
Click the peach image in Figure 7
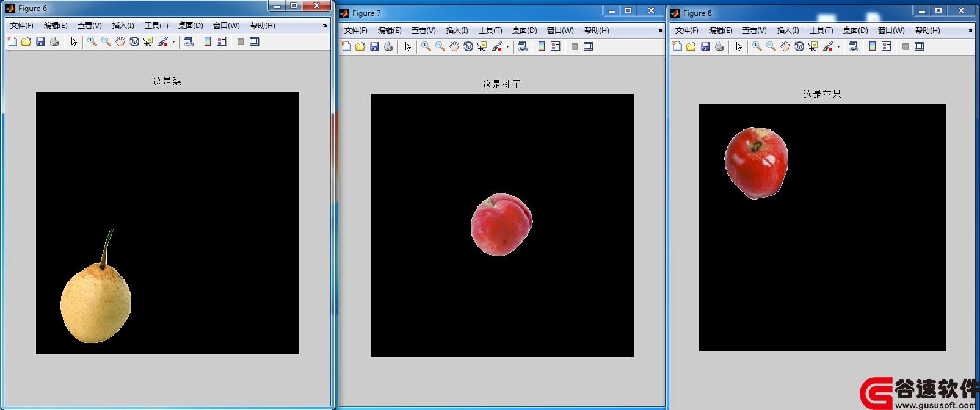[501, 225]
